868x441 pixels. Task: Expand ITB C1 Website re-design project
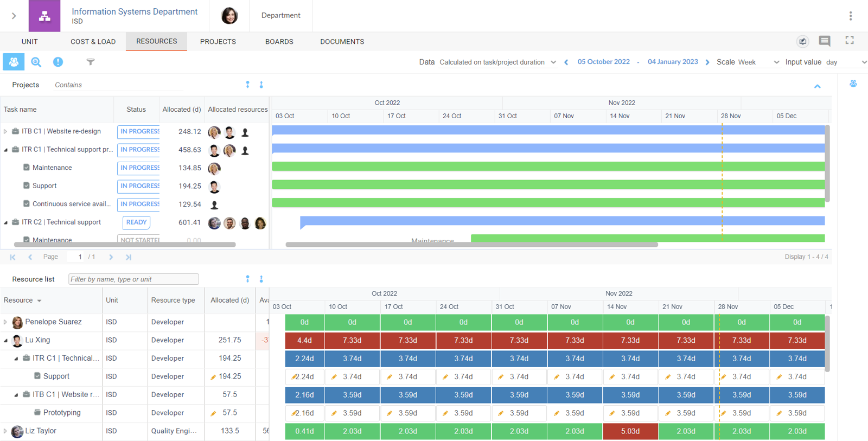5,131
